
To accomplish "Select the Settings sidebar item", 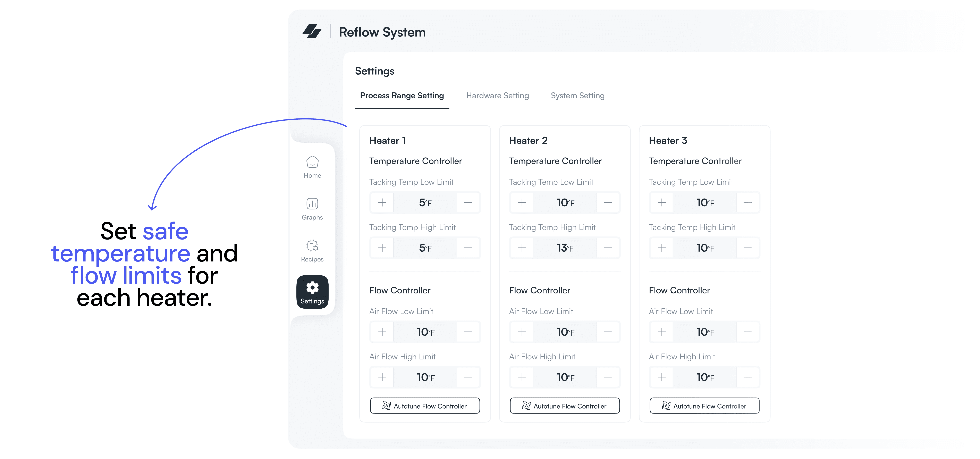I will (x=312, y=292).
